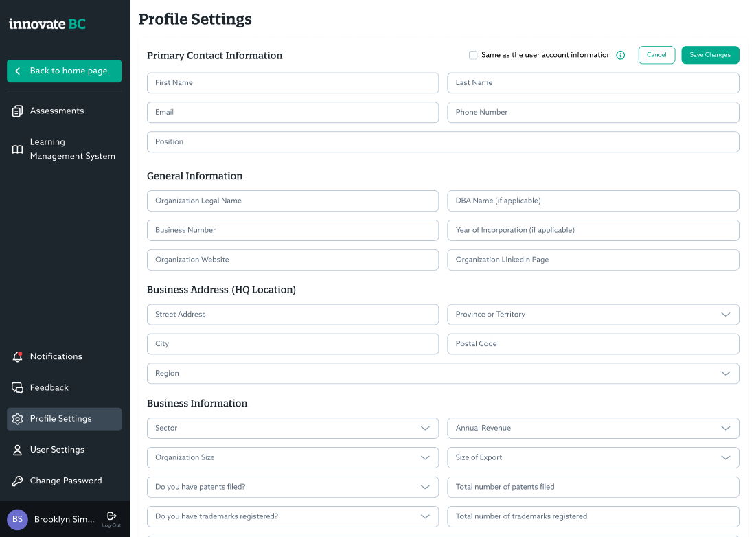
Task: Open Notifications via the bell icon
Action: (x=17, y=356)
